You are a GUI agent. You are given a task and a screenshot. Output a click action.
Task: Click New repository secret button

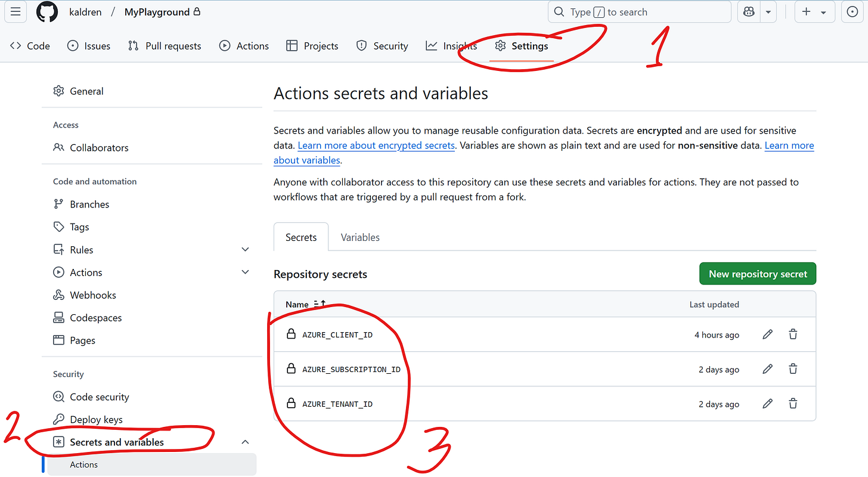coord(758,274)
